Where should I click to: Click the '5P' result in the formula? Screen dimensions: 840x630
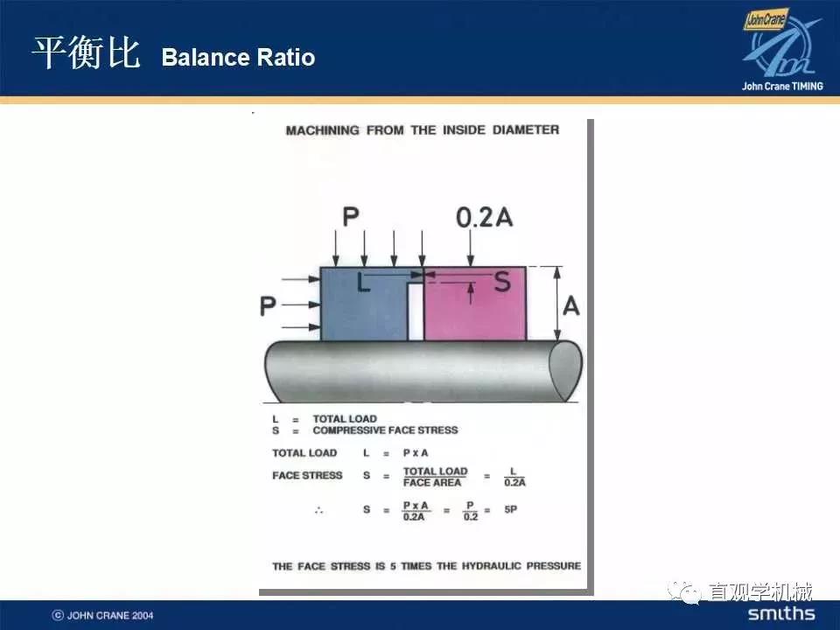tap(510, 509)
